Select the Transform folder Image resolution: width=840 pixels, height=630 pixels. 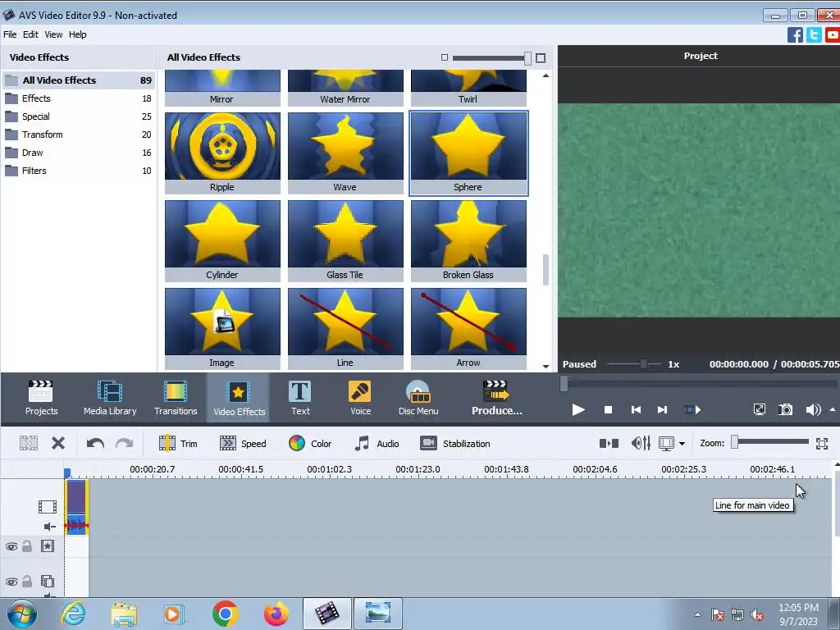(79, 135)
